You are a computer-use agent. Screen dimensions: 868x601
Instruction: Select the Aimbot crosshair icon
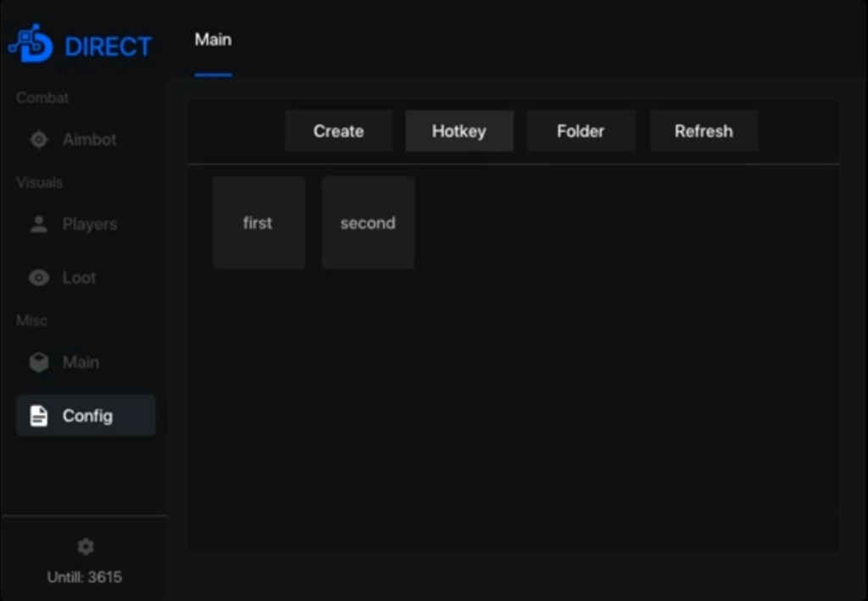39,140
